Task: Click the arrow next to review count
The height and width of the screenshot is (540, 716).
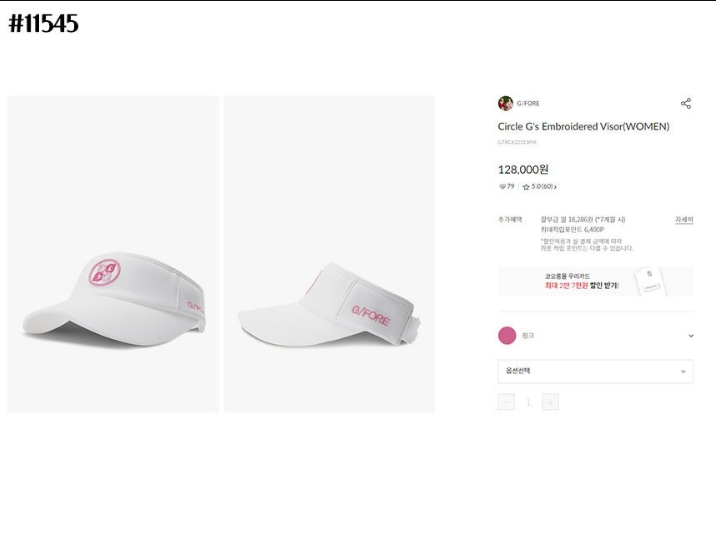Action: [555, 187]
